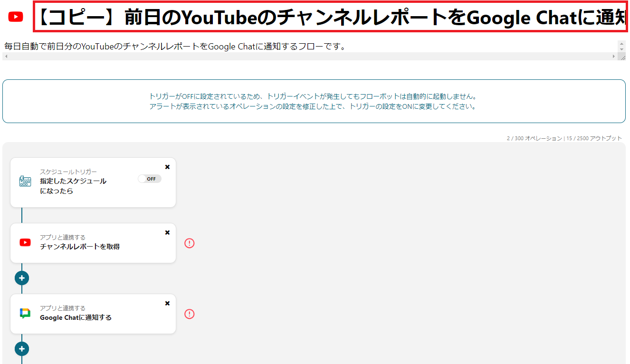
Task: Click the schedule trigger calendar icon
Action: pos(25,181)
